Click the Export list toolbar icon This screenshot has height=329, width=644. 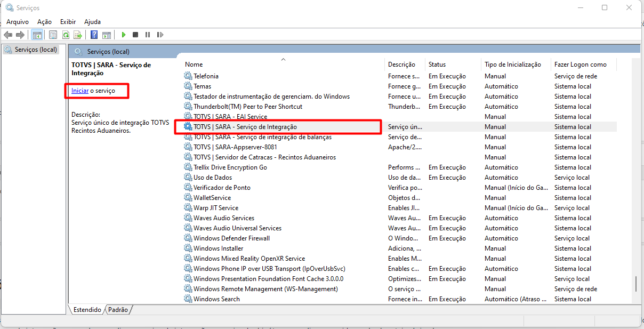coord(78,35)
